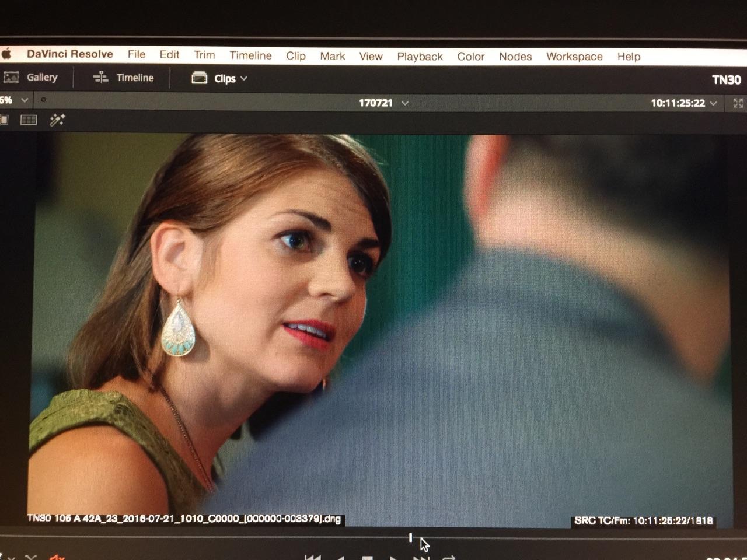Viewport: 747px width, 560px height.
Task: Click the magic wand highlight icon
Action: coord(57,120)
